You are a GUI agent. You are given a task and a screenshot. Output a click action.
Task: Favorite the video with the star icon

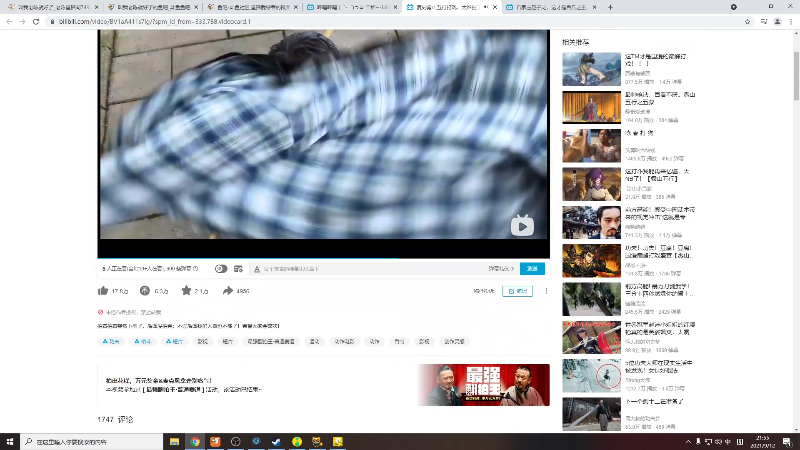(186, 291)
